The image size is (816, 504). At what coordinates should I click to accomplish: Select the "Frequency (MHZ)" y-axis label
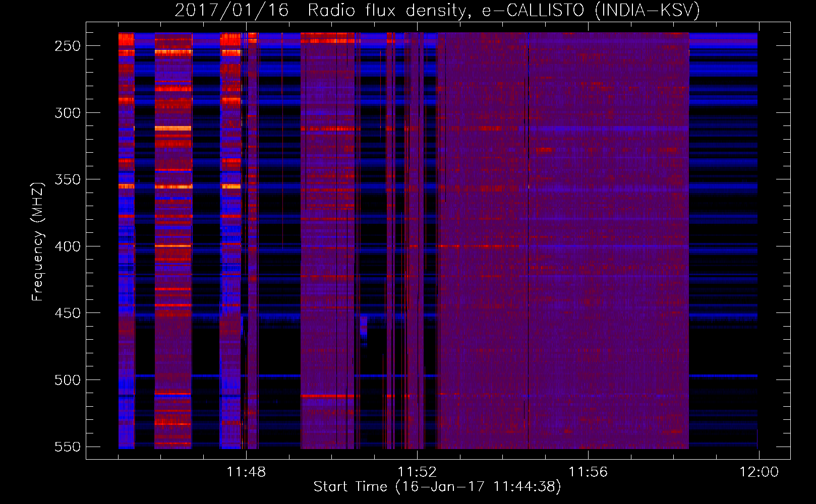tap(38, 241)
